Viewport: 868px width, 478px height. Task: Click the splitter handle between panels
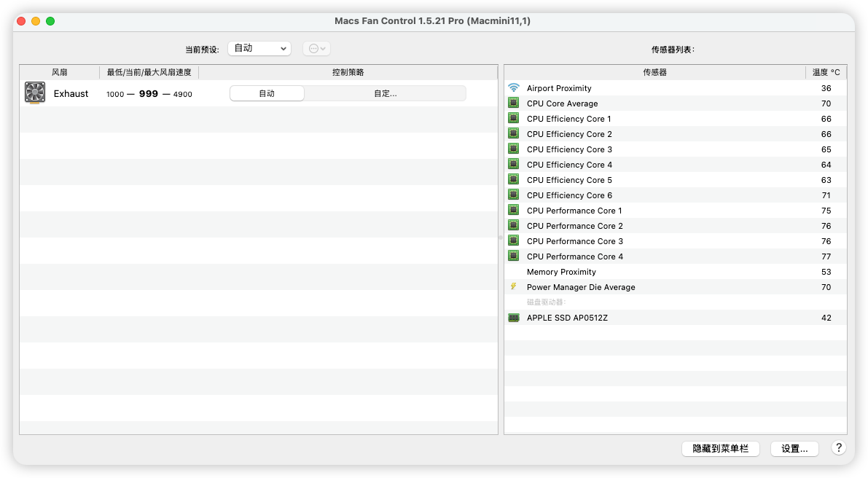[501, 238]
